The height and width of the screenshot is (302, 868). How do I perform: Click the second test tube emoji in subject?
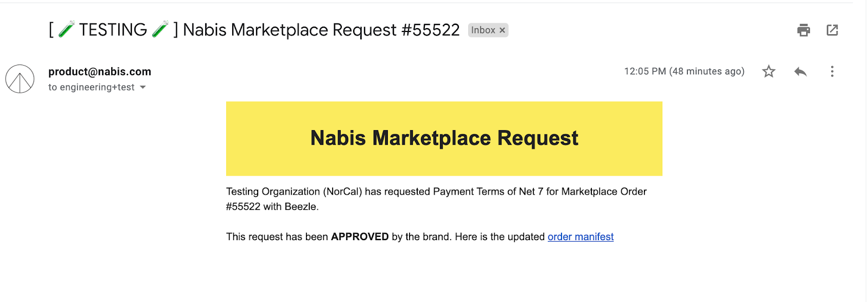[160, 29]
